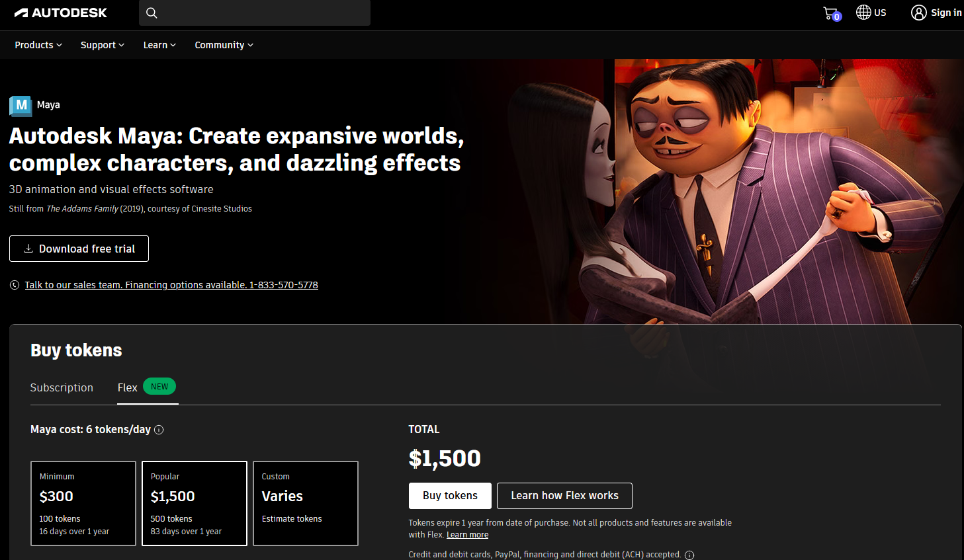Expand the Learn dropdown
964x560 pixels.
point(159,45)
